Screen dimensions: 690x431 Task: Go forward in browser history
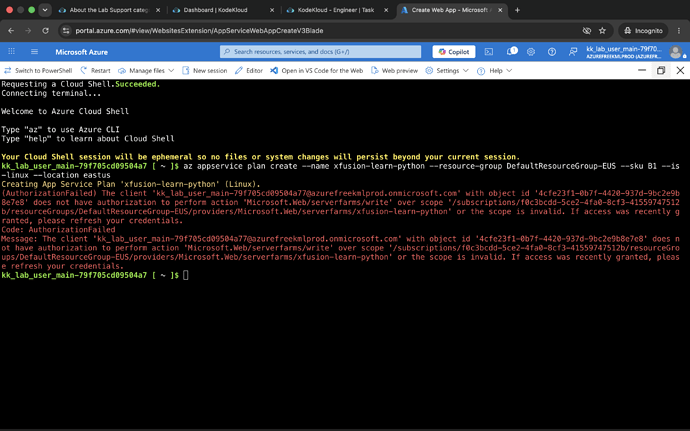pos(28,30)
